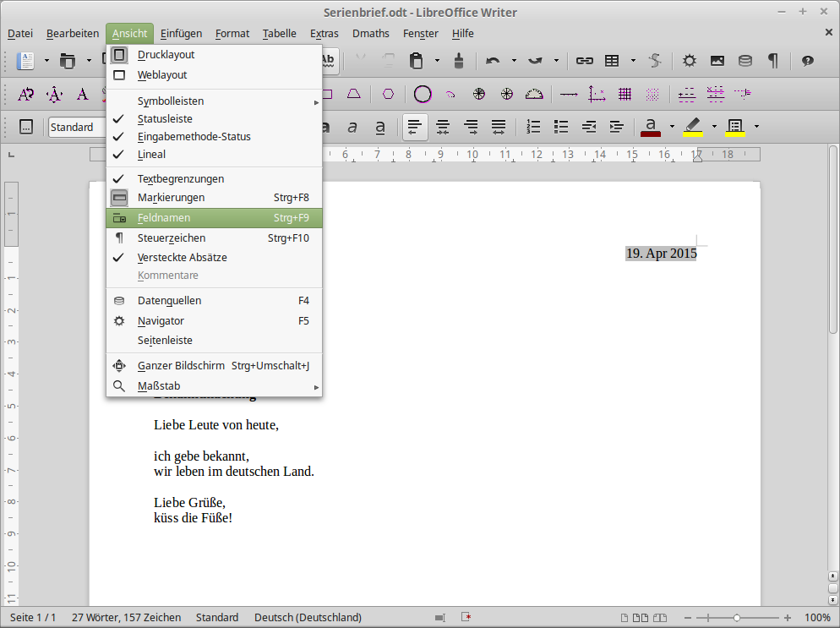840x628 pixels.
Task: Uncheck Statusleiste in the Ansicht menu
Action: 165,119
